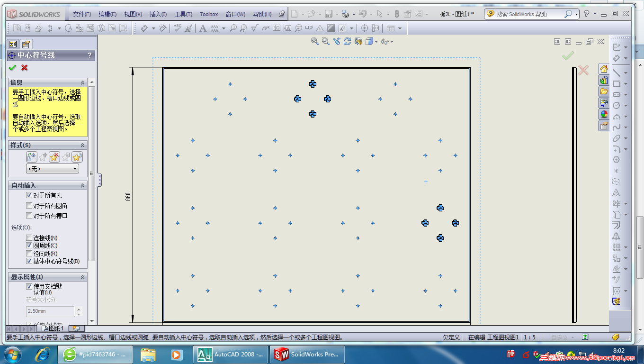Open the Tables tool dropdown arrow
This screenshot has height=364, width=644.
click(x=400, y=28)
